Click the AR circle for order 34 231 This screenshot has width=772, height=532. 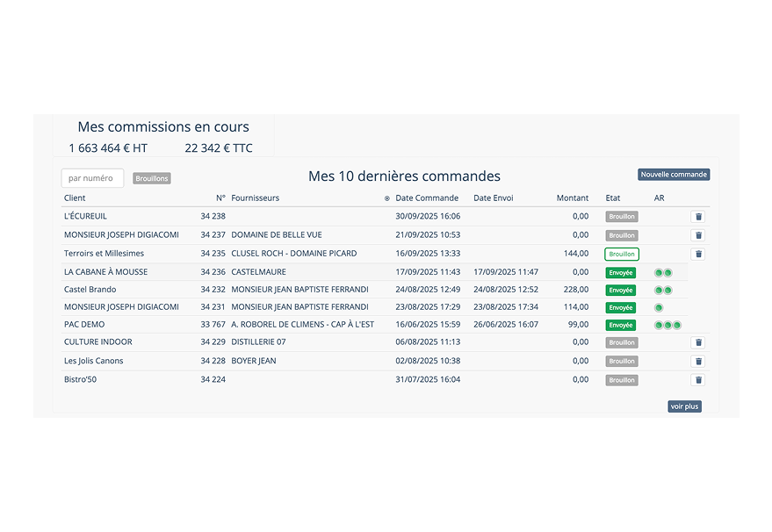pos(657,307)
